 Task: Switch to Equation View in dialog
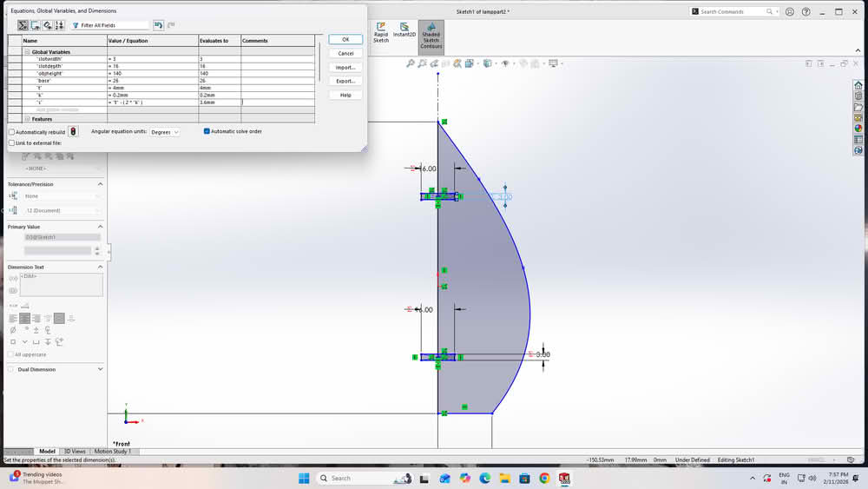[x=23, y=25]
